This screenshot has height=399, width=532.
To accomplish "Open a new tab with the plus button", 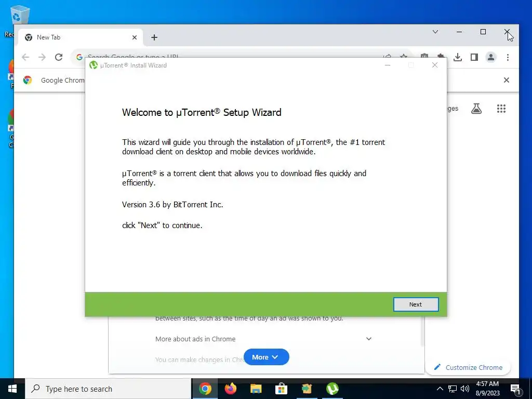I will (154, 37).
